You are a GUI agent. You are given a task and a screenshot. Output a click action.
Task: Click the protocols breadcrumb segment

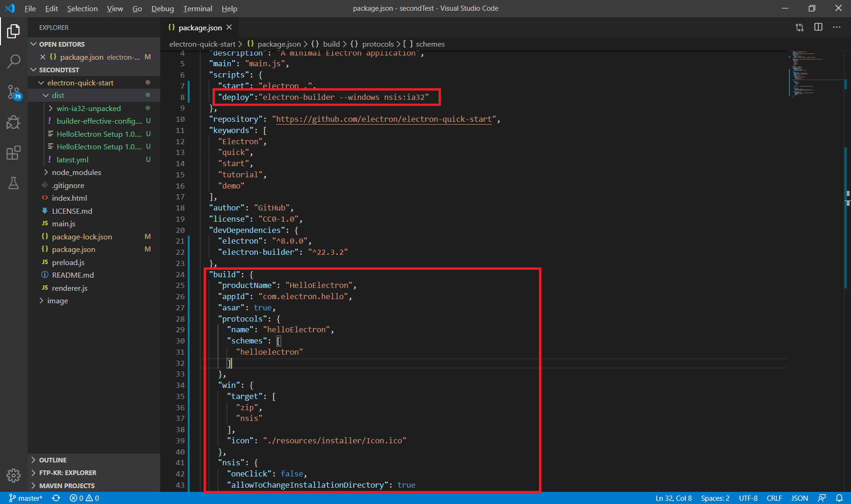click(378, 44)
